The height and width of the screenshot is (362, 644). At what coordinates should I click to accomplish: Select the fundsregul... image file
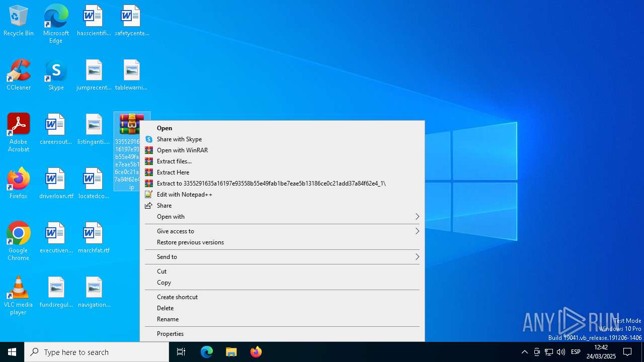[56, 293]
